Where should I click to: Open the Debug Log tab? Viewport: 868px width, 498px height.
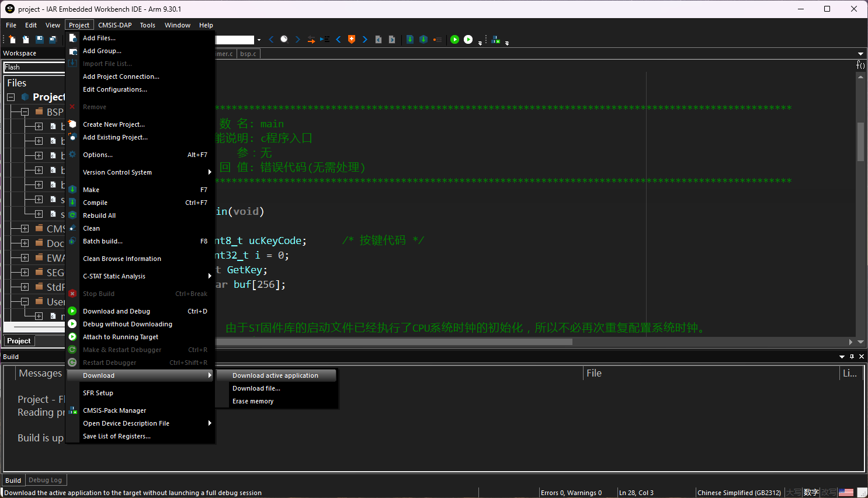tap(45, 480)
